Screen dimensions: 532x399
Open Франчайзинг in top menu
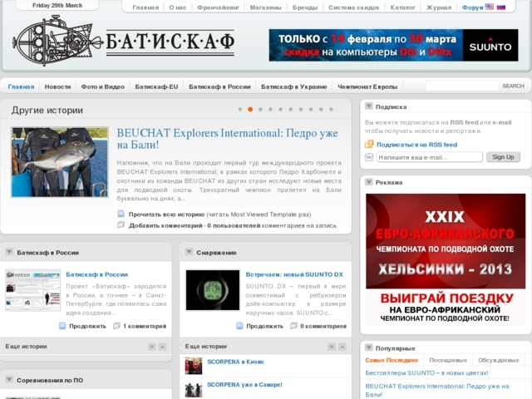click(x=218, y=7)
